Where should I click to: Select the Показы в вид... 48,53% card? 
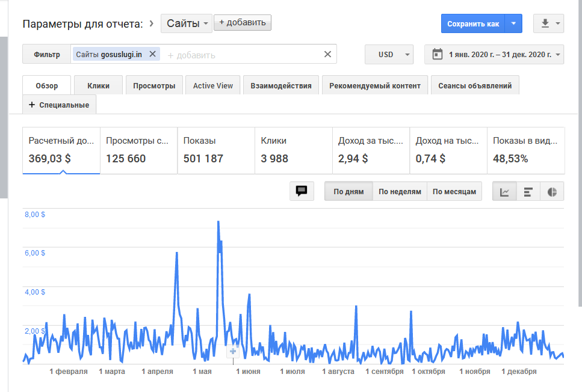[526, 150]
